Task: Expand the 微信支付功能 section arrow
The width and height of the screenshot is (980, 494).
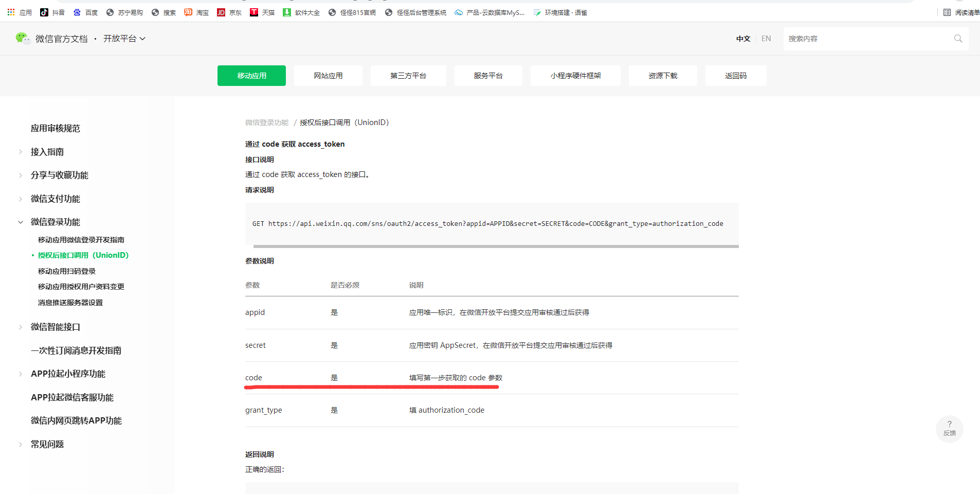Action: tap(21, 199)
